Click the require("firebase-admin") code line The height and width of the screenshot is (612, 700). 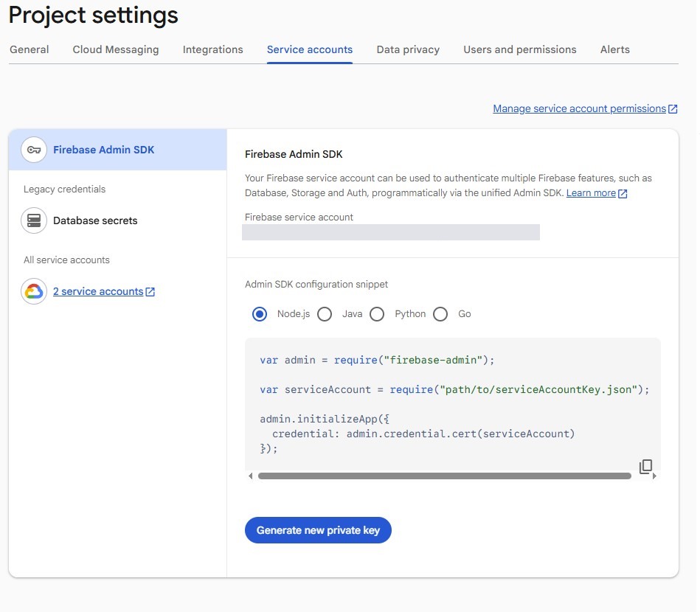pyautogui.click(x=377, y=361)
